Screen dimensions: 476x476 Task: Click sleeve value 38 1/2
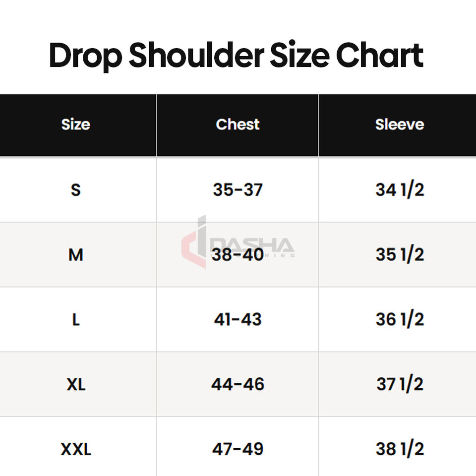click(400, 449)
